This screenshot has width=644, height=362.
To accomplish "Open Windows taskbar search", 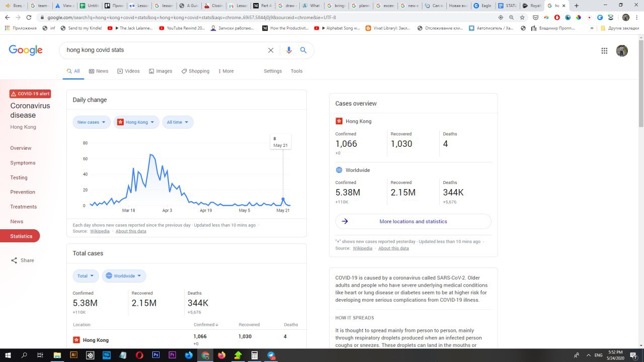I will click(24, 355).
